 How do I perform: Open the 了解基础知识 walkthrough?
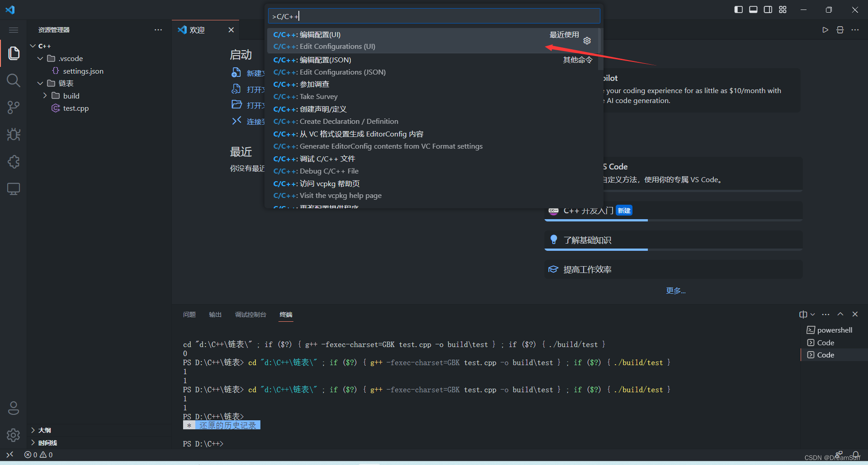(x=674, y=240)
